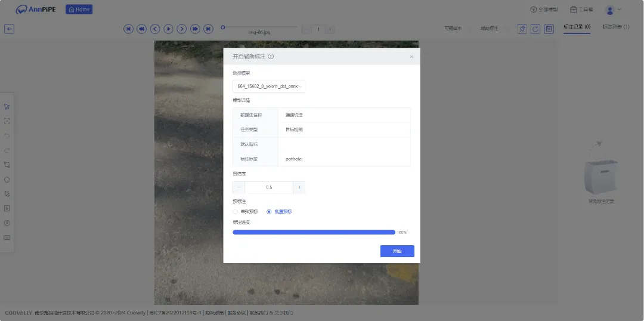The image size is (644, 321).
Task: Click the 'pothole;' label value
Action: click(x=294, y=159)
